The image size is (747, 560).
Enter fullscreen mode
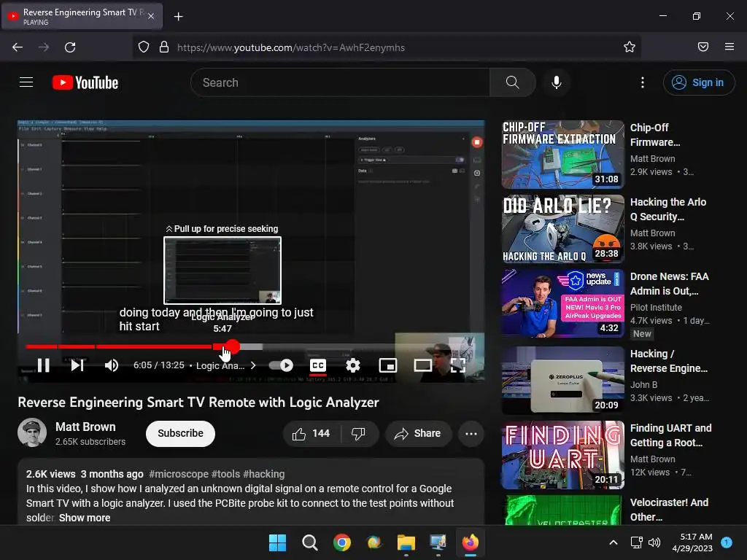coord(458,365)
